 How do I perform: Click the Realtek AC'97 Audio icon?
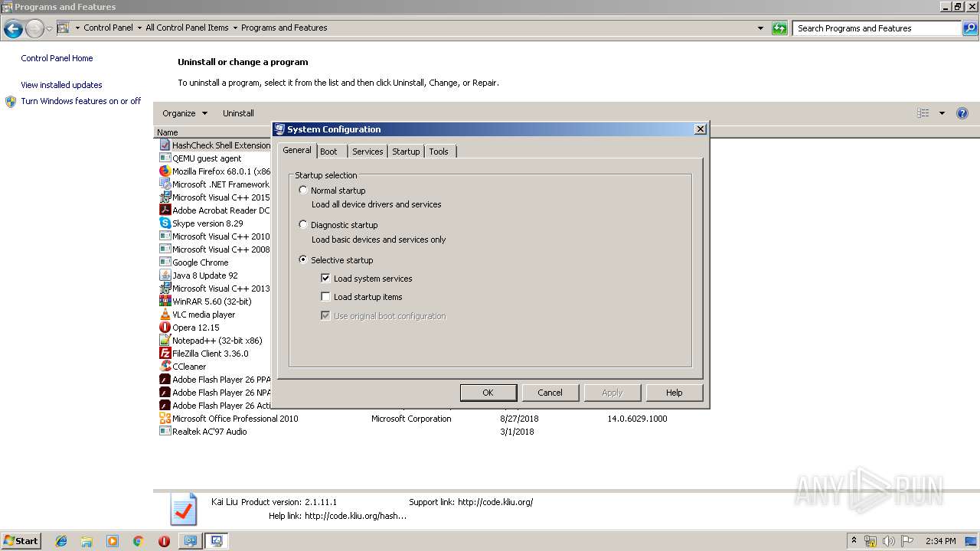(165, 432)
